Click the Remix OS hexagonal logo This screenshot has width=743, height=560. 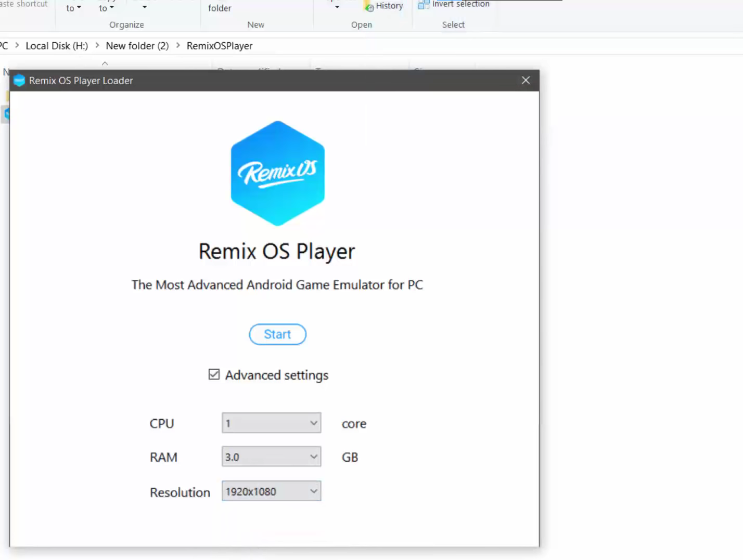[x=277, y=173]
